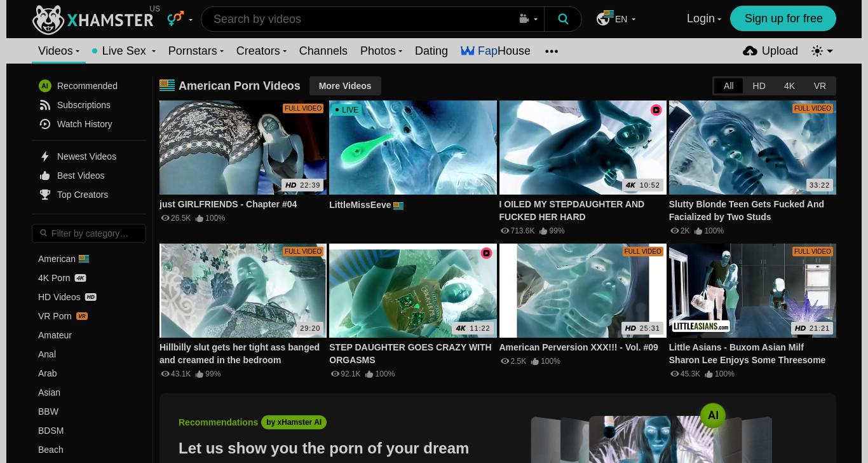Open the Asian category

(49, 392)
